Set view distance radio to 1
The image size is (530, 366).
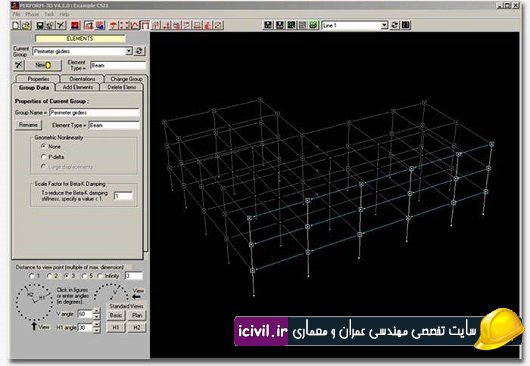point(32,276)
